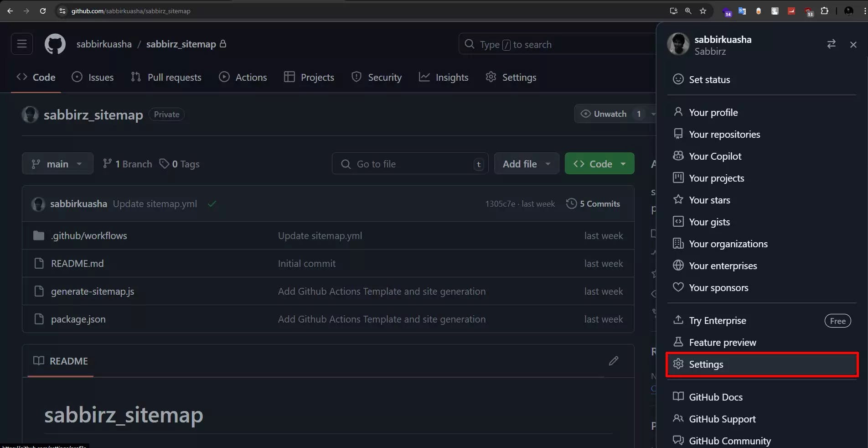This screenshot has width=868, height=448.
Task: Open the README.md file
Action: (77, 264)
